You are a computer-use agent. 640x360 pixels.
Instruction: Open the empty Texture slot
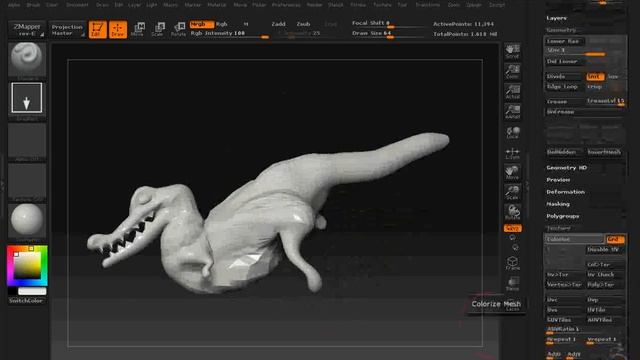pos(27,182)
